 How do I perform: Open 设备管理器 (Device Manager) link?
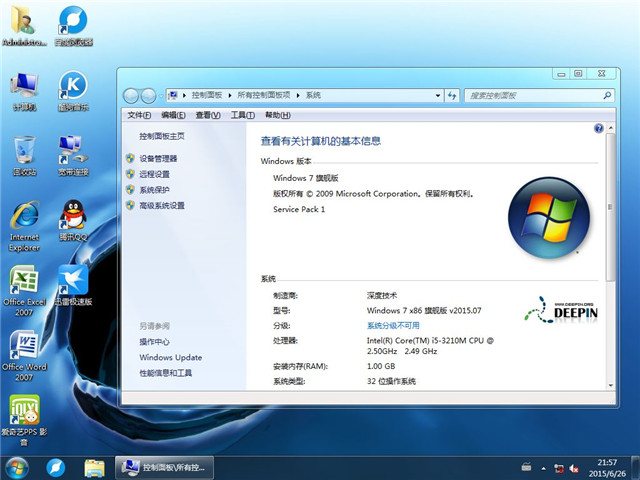point(158,159)
